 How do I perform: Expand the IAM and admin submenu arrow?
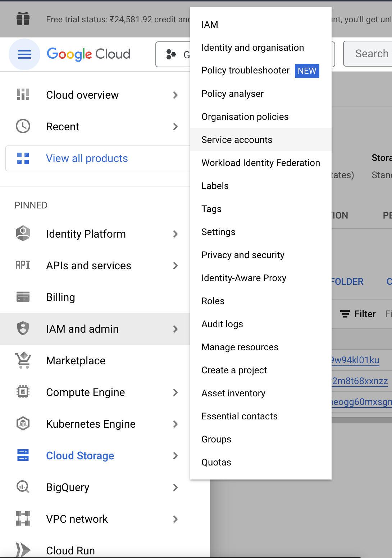click(176, 329)
